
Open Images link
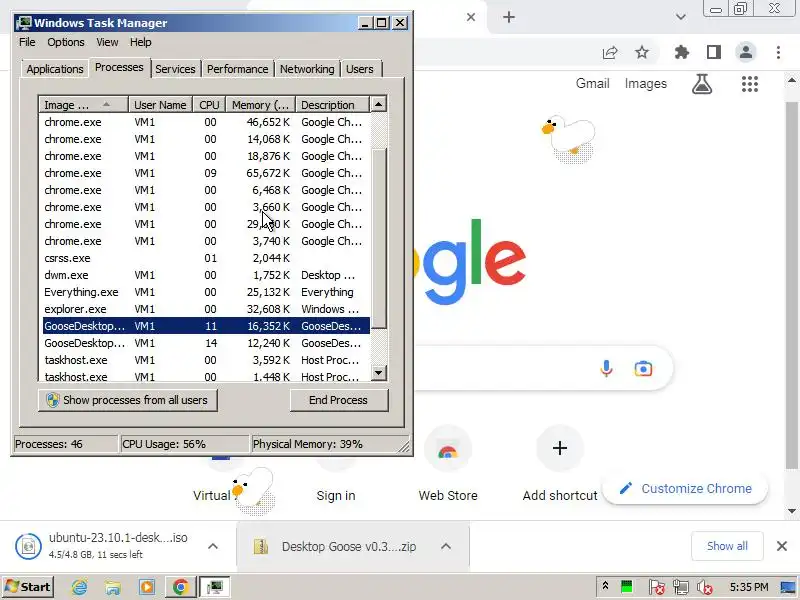645,84
